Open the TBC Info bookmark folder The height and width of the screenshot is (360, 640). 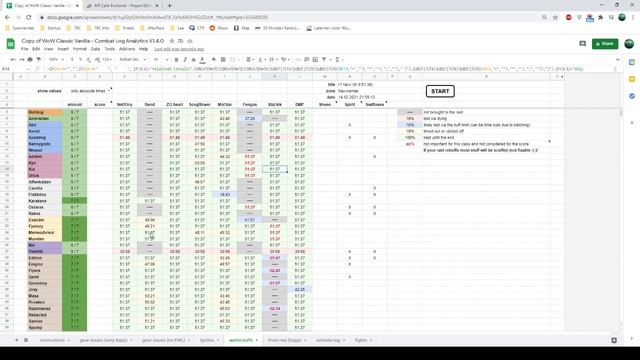coord(98,28)
